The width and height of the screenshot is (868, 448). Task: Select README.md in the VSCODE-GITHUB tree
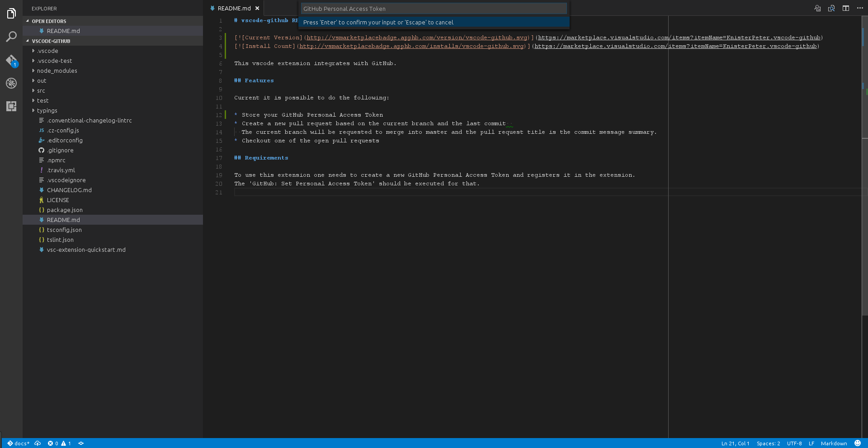tap(113, 220)
